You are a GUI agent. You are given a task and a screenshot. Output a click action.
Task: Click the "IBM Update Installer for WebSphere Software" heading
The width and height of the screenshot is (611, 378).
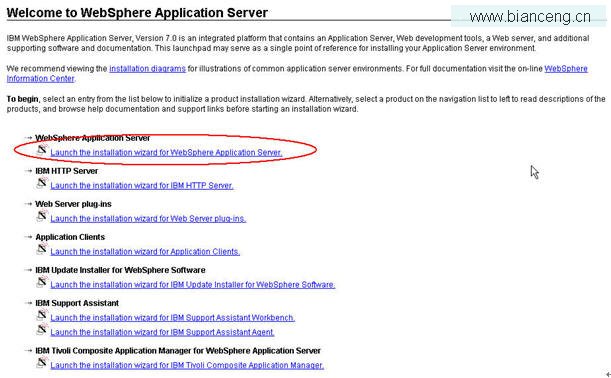(x=120, y=270)
